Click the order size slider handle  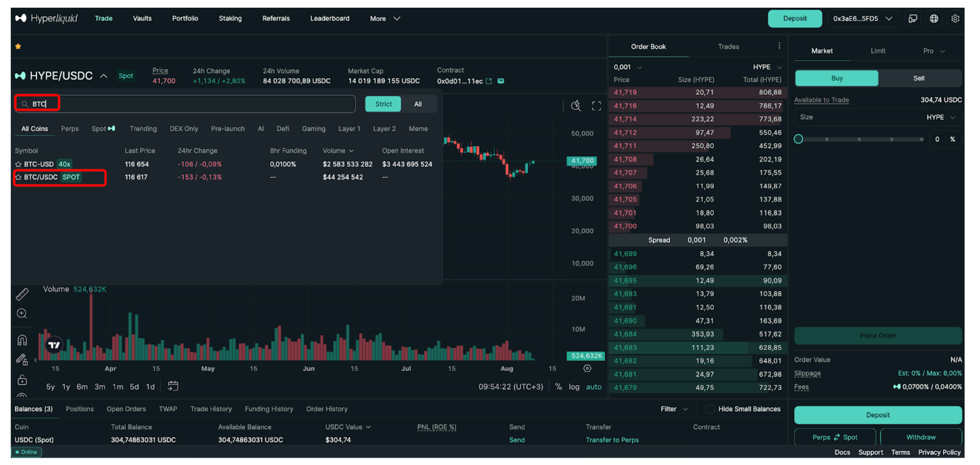click(x=798, y=139)
